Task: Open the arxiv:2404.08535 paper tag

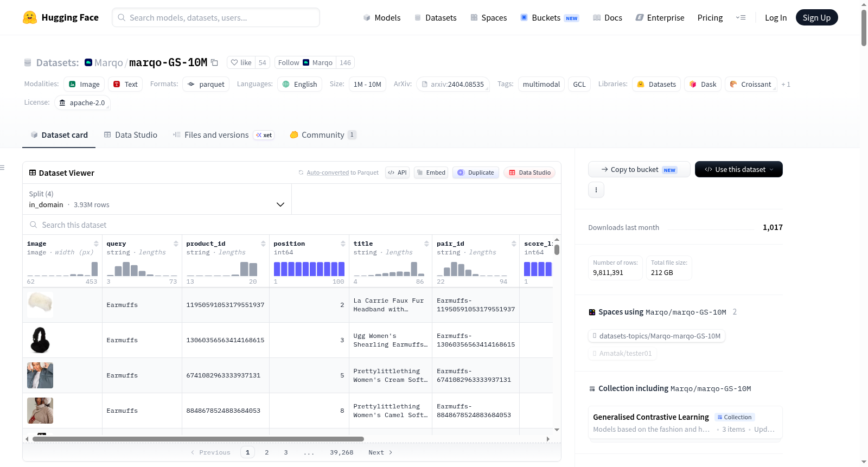Action: click(453, 84)
